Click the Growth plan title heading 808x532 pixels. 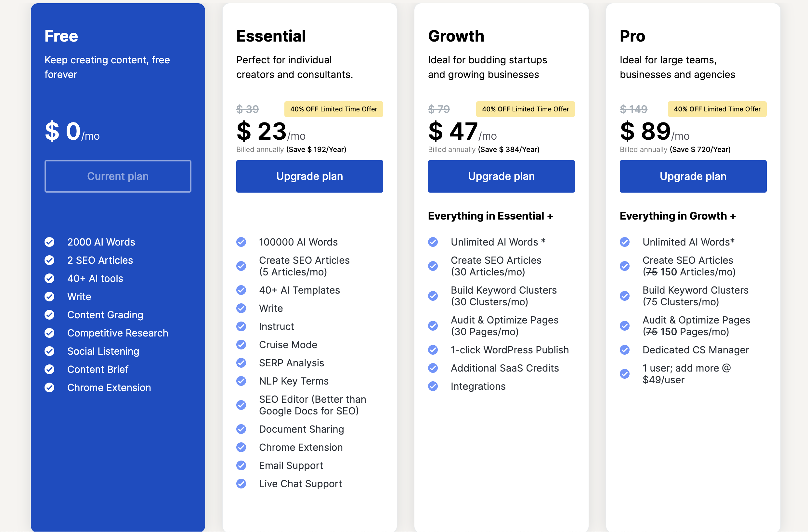(456, 36)
